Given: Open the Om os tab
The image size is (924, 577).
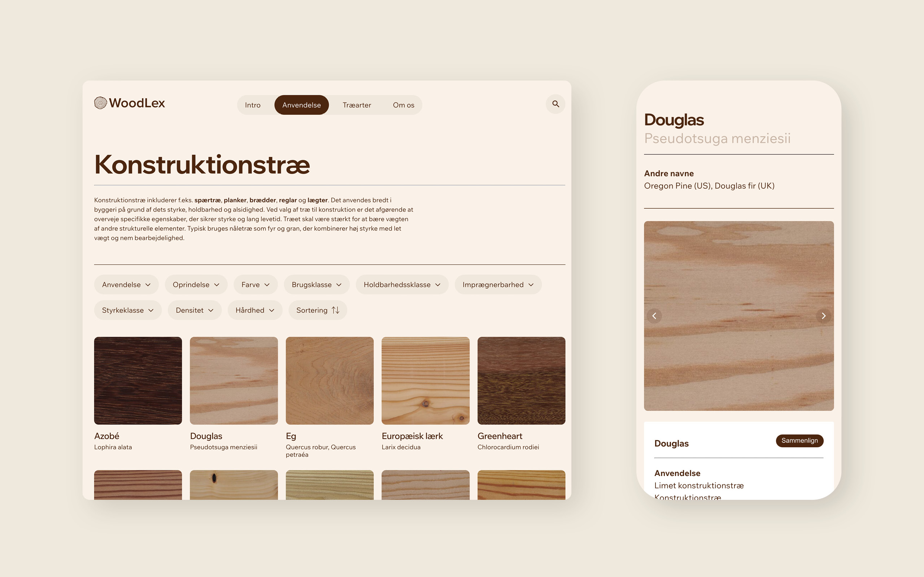Looking at the screenshot, I should [403, 105].
